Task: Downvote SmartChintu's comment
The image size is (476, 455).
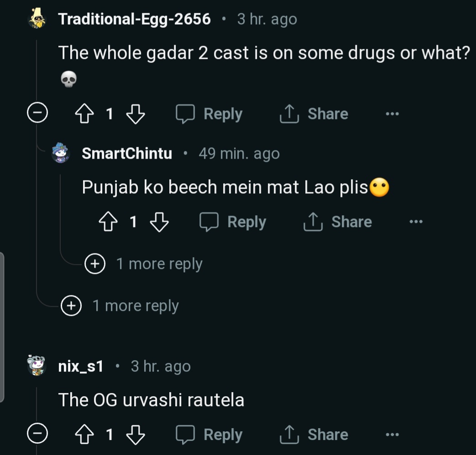Action: (159, 222)
